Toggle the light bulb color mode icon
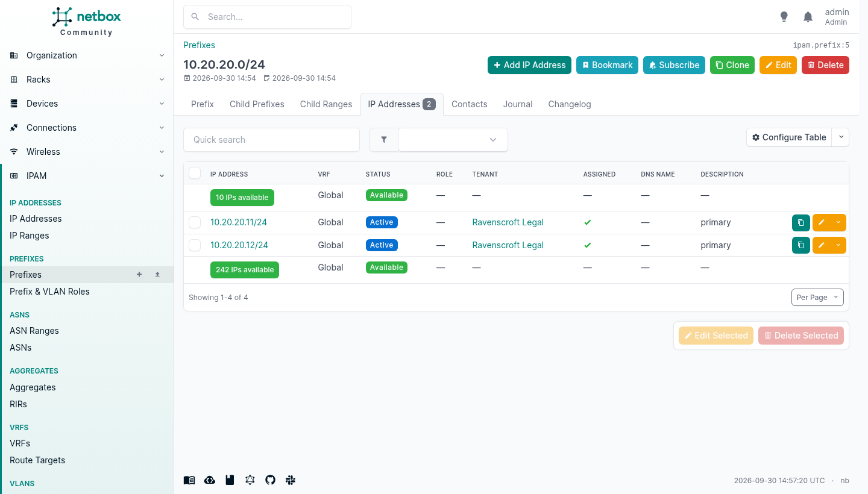Viewport: 868px width, 494px height. pos(784,17)
